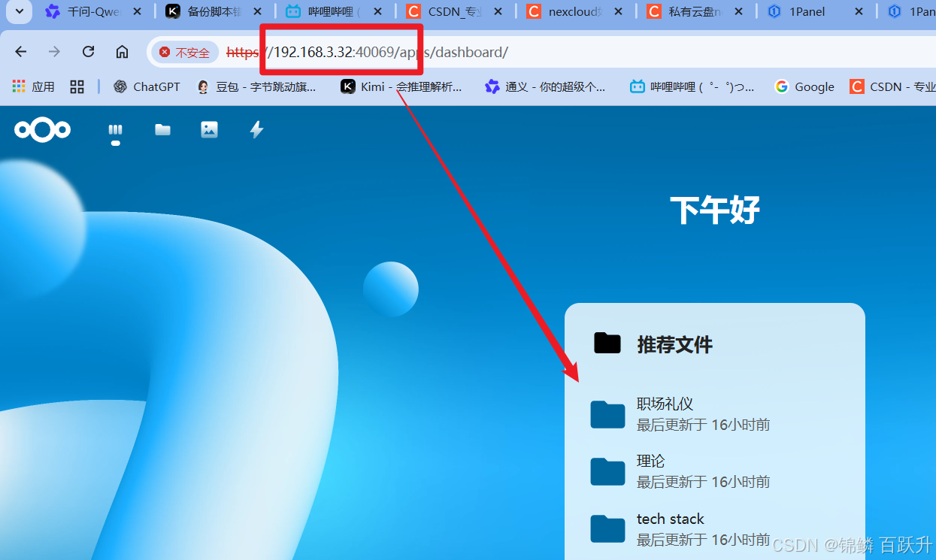Image resolution: width=936 pixels, height=560 pixels.
Task: Close the 哔哩哔哩 tab
Action: click(x=377, y=12)
